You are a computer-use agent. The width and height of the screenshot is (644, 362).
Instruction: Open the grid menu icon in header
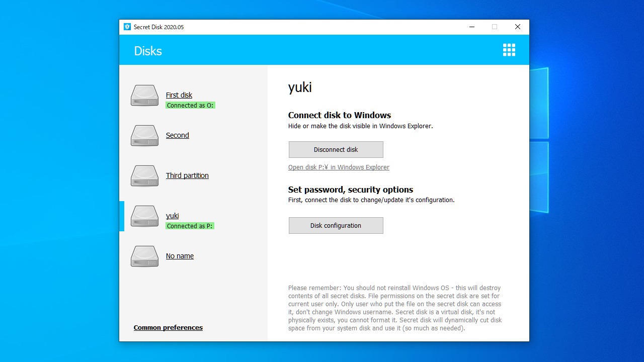pos(509,50)
